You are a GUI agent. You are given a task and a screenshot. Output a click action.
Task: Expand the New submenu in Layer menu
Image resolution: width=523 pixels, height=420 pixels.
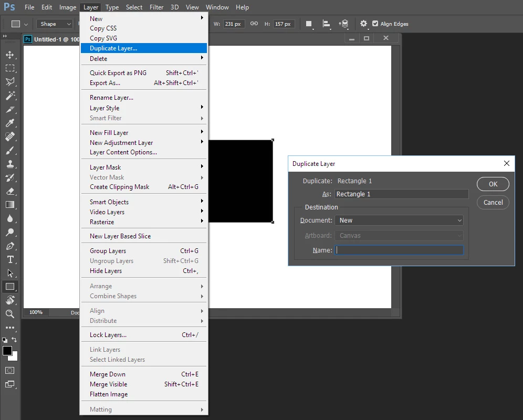coord(144,19)
